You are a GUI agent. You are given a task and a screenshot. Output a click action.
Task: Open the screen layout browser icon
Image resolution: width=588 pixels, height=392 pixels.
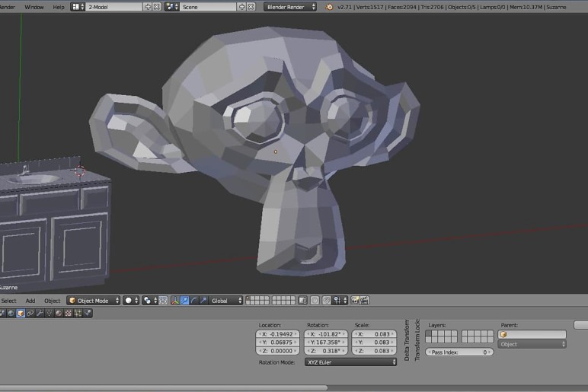pos(78,7)
